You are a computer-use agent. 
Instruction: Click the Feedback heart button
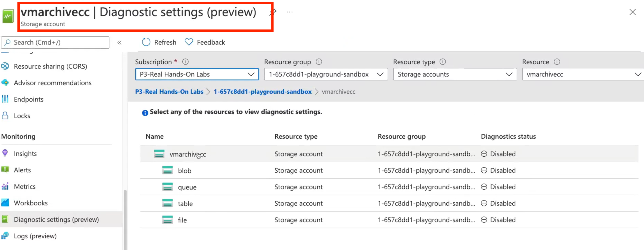(x=205, y=42)
